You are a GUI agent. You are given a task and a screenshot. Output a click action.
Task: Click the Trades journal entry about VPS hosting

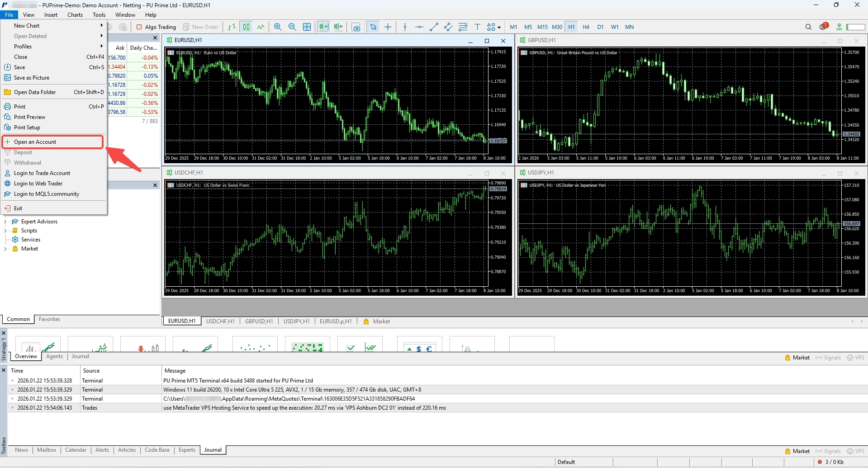[305, 407]
